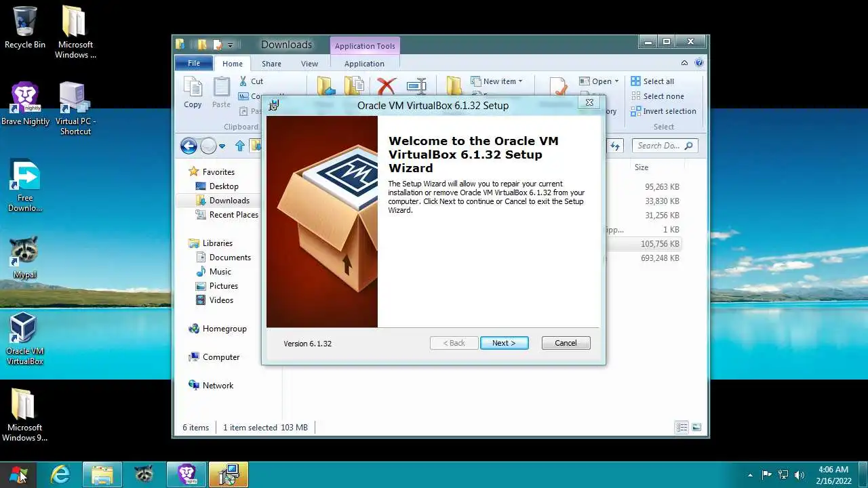The width and height of the screenshot is (868, 488).
Task: Open the Videos library
Action: pos(214,300)
